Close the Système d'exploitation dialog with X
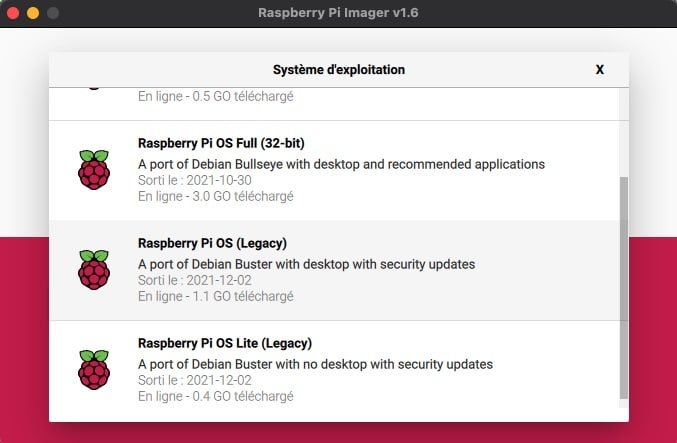Viewport: 677px width, 443px height. 599,70
